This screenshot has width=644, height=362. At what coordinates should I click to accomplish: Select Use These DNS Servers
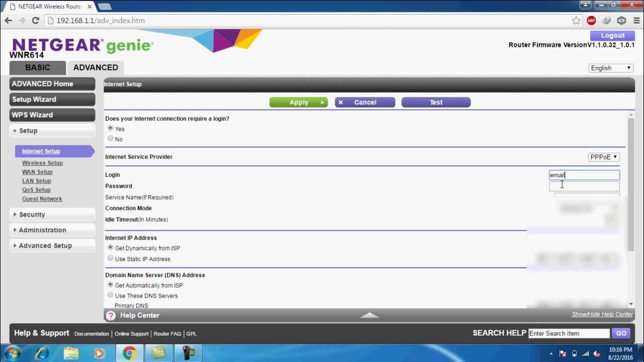click(x=111, y=295)
